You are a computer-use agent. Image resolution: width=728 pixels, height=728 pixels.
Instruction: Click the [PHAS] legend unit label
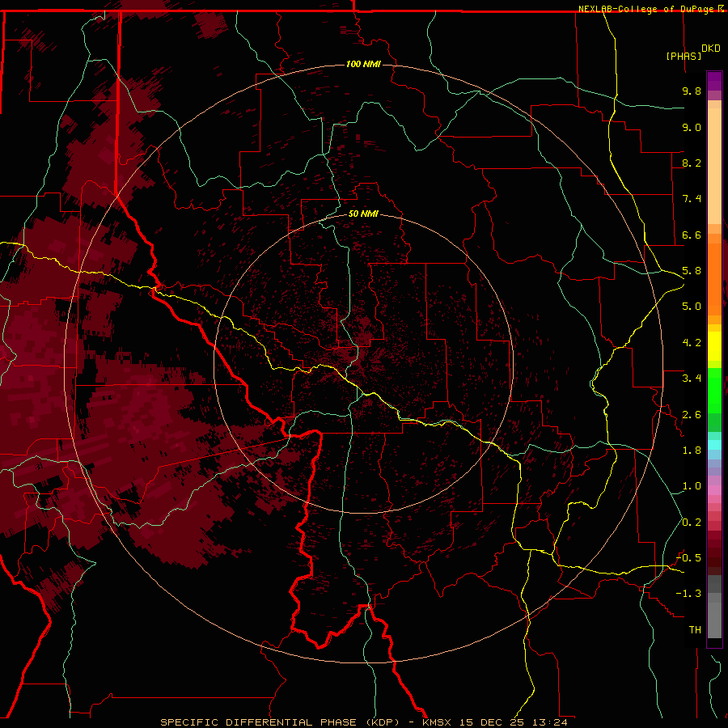(684, 56)
